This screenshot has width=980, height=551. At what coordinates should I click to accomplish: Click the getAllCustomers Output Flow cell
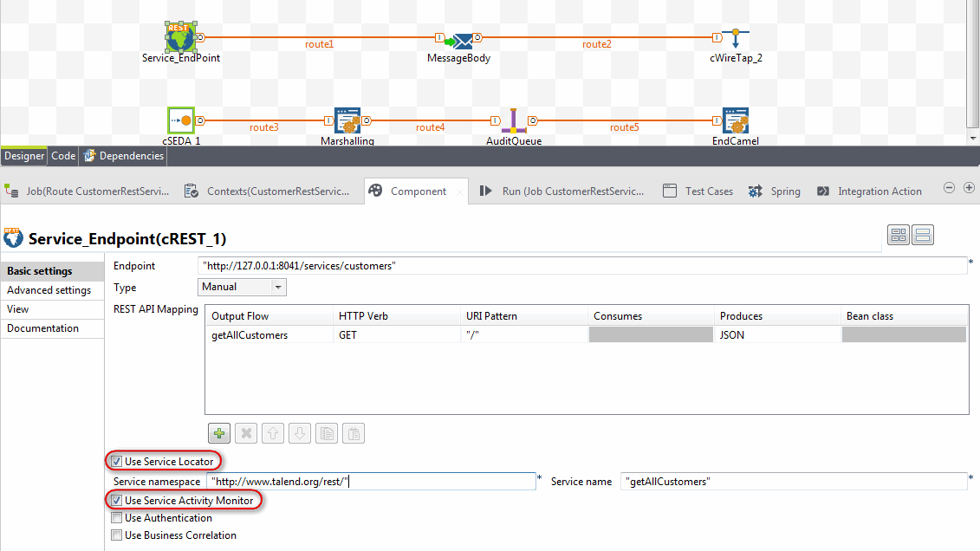(x=269, y=335)
